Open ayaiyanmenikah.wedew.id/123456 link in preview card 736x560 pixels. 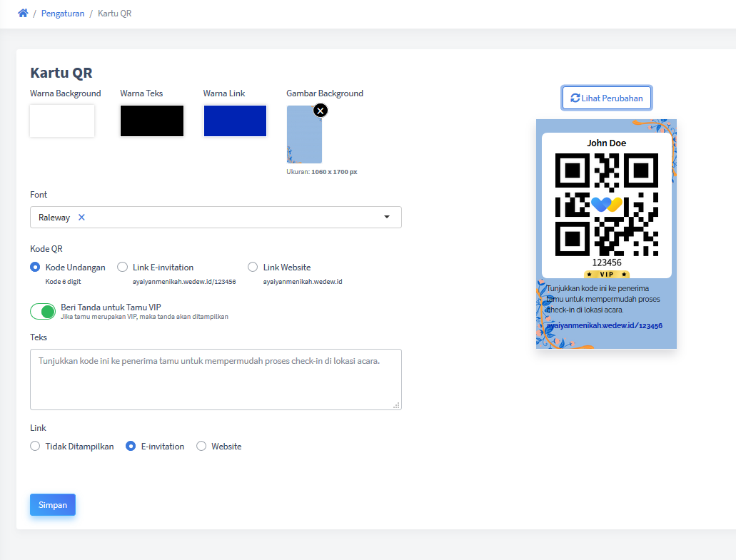604,325
